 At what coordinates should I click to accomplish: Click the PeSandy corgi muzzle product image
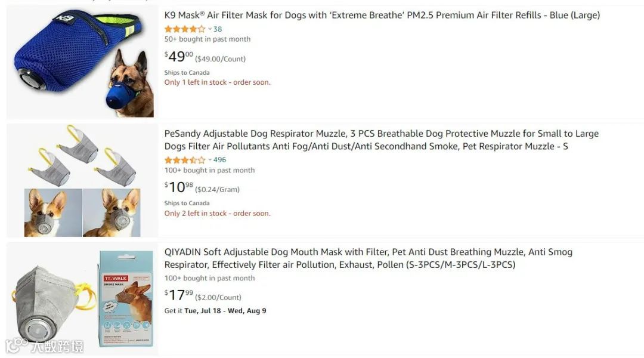tap(82, 180)
